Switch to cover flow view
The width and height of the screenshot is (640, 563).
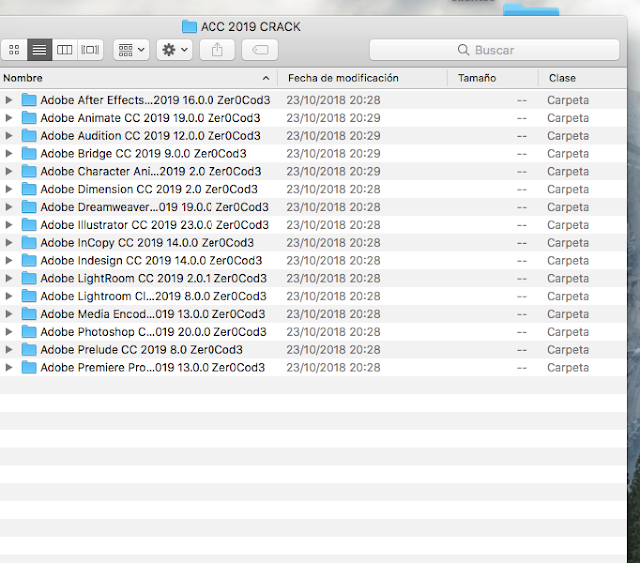tap(90, 50)
